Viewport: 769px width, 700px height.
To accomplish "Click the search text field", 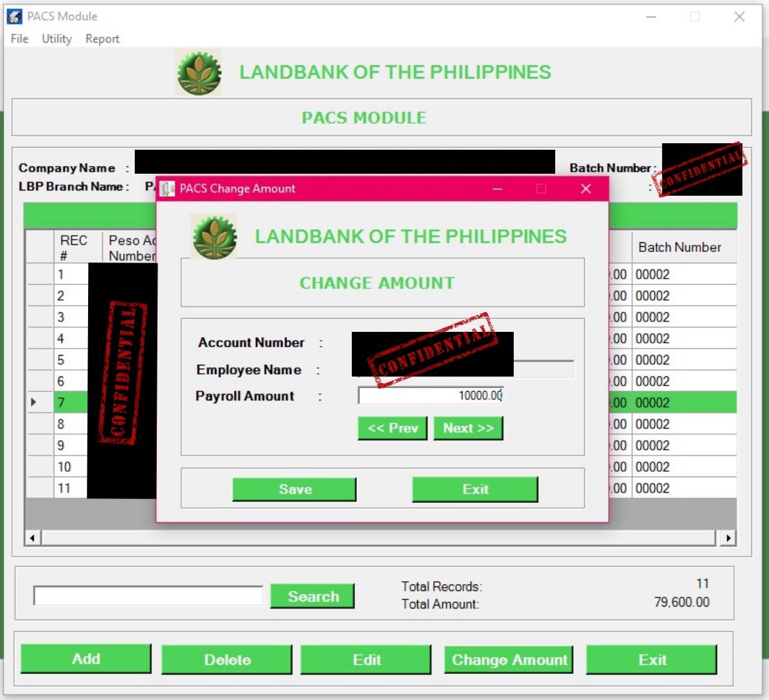I will pyautogui.click(x=148, y=596).
